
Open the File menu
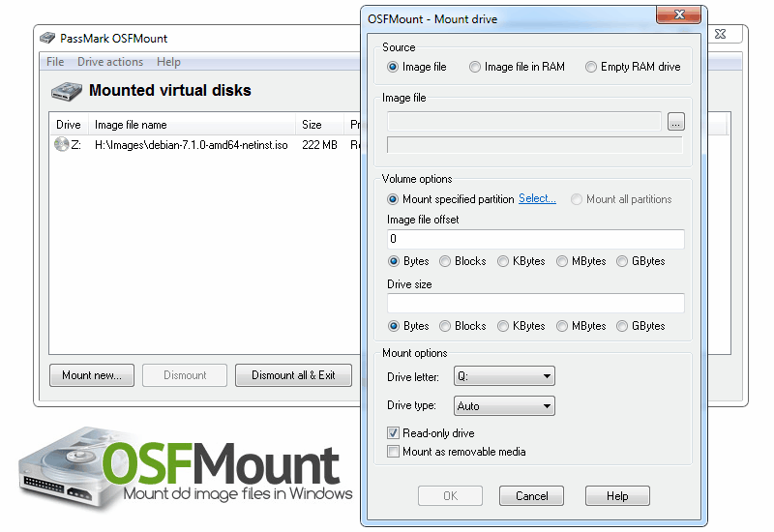click(x=55, y=62)
